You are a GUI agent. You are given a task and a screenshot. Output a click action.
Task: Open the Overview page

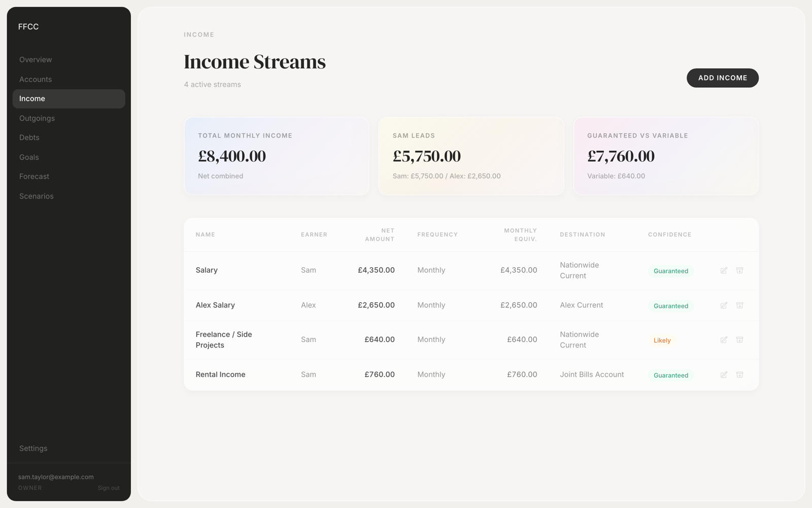pyautogui.click(x=69, y=59)
